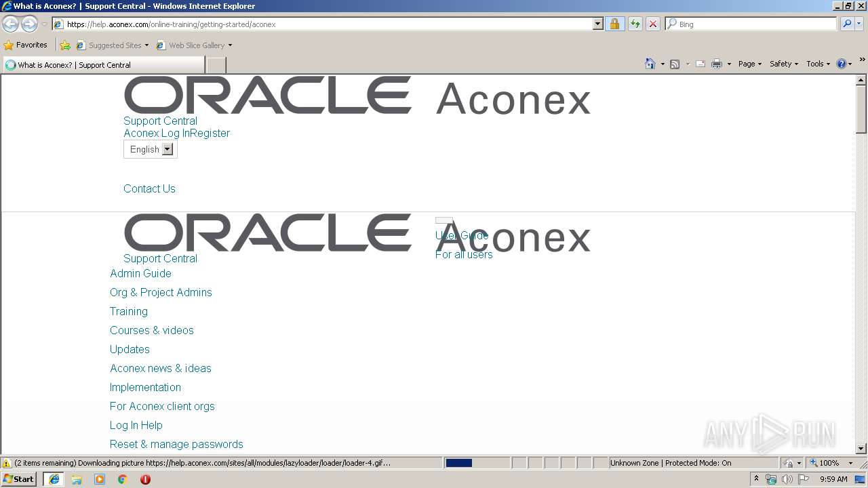Open a new blank tab
This screenshot has width=868, height=488.
pos(216,65)
